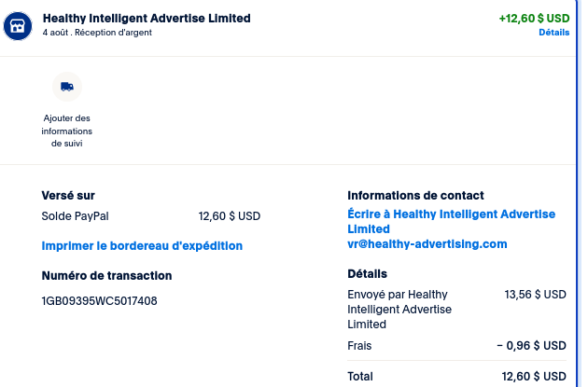Click the Frais fee amount − 0,96 $ USD

point(531,345)
